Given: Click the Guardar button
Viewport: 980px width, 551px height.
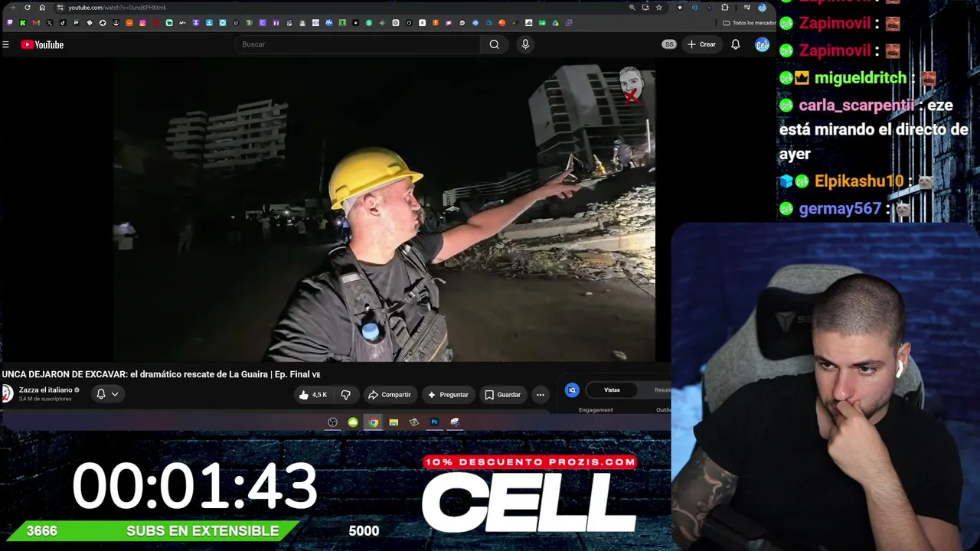Looking at the screenshot, I should point(503,395).
